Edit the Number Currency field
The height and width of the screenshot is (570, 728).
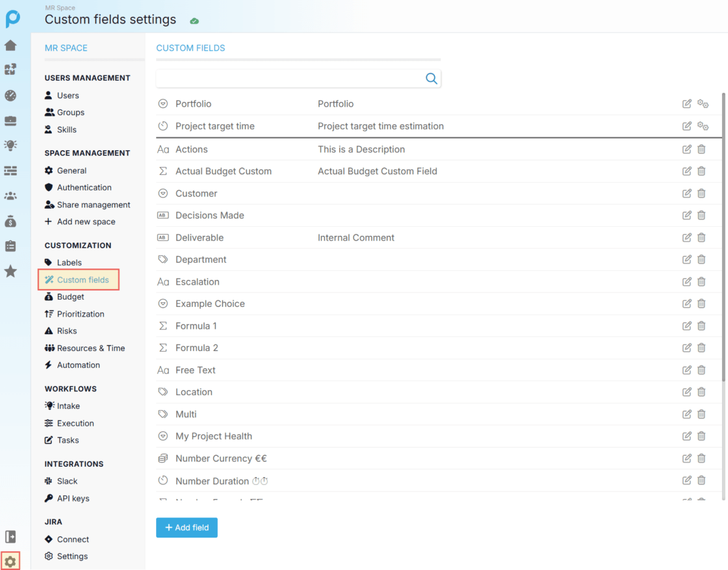click(x=686, y=458)
